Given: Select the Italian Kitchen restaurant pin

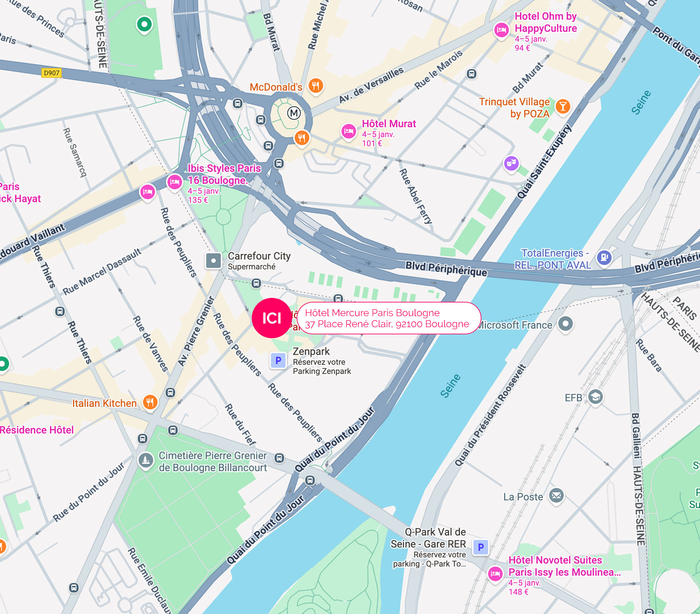Looking at the screenshot, I should (x=150, y=402).
